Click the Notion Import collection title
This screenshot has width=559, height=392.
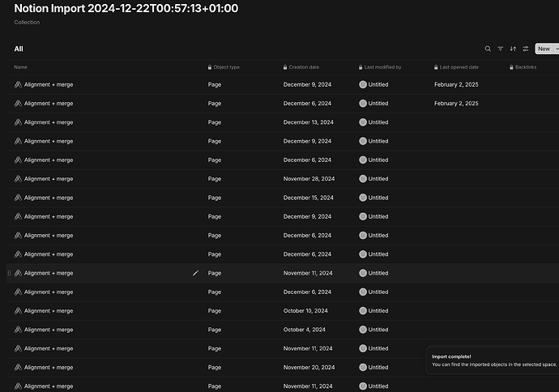126,8
